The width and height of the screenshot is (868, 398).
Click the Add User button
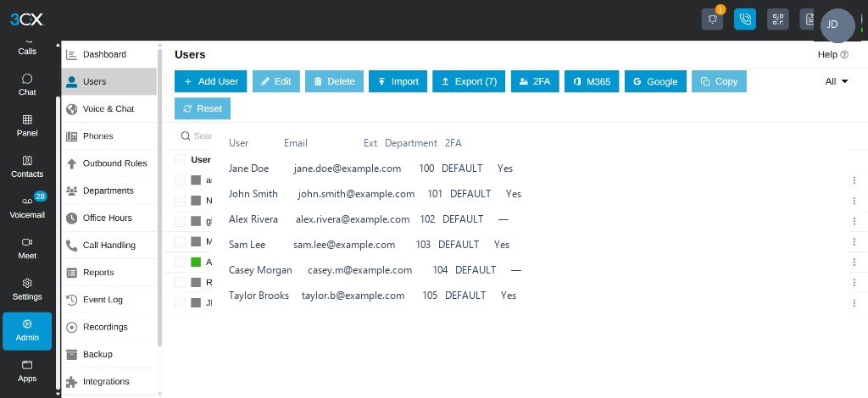tap(211, 81)
